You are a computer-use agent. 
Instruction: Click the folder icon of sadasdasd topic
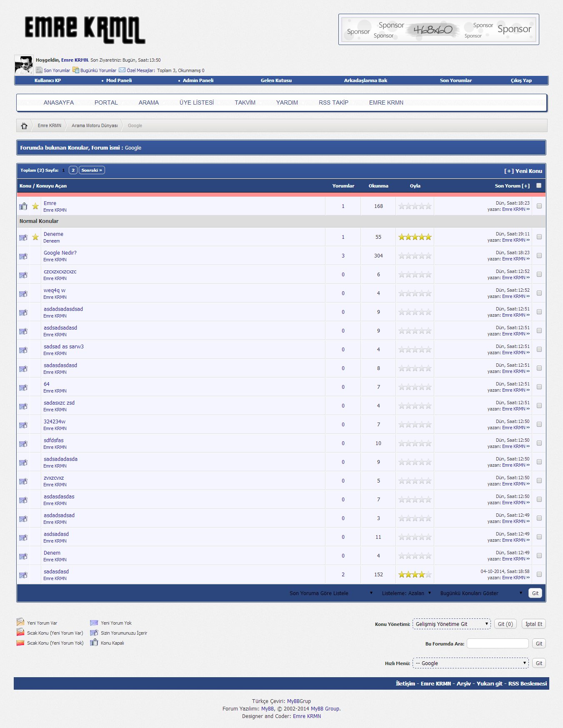23,575
